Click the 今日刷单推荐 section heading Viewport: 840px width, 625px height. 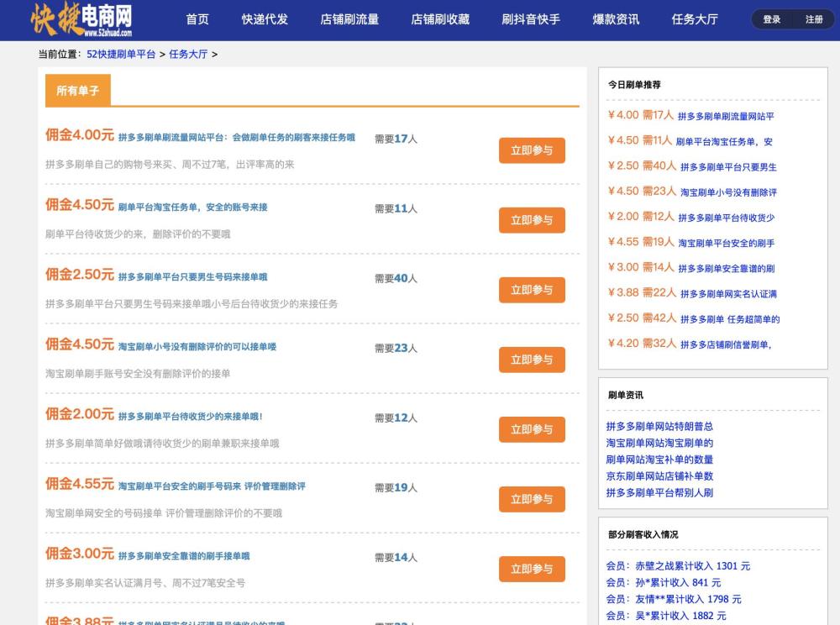pos(634,85)
